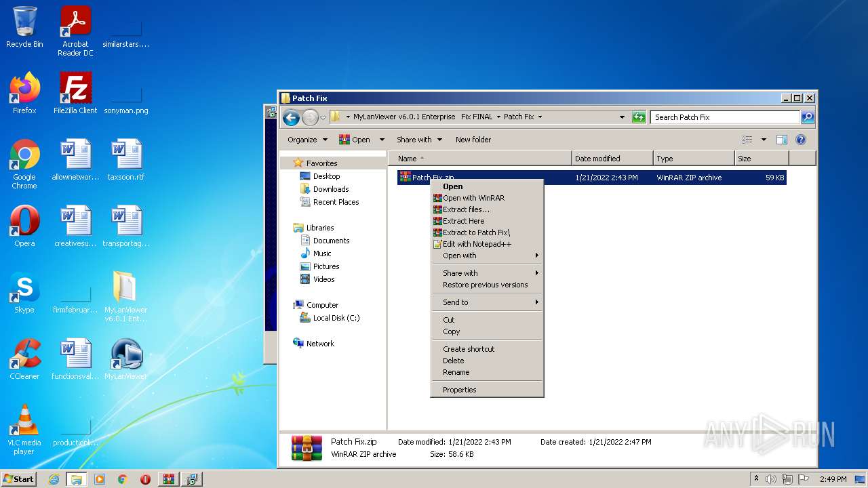The width and height of the screenshot is (868, 488).
Task: Expand address bar history dropdown
Action: tap(622, 117)
